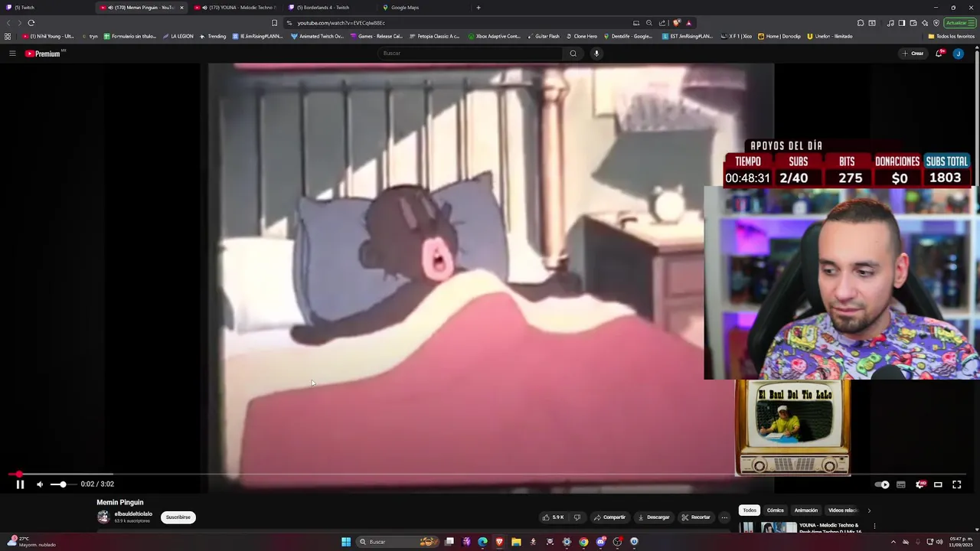Click the Recortar clip button

point(696,517)
